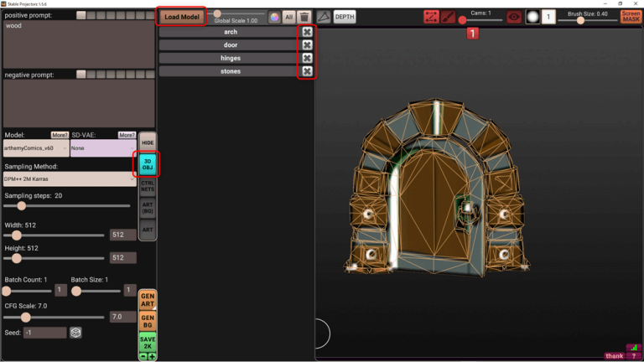
Task: Select the red paint brush tool
Action: pos(448,17)
